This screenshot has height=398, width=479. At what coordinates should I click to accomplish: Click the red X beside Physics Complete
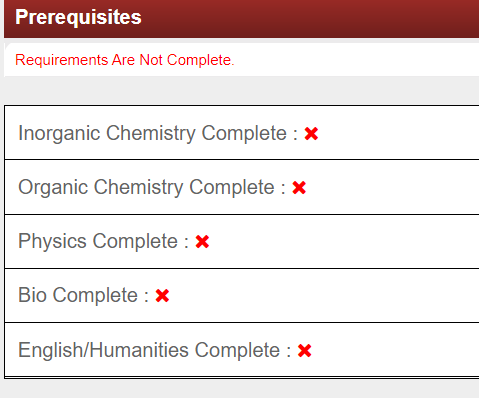202,242
